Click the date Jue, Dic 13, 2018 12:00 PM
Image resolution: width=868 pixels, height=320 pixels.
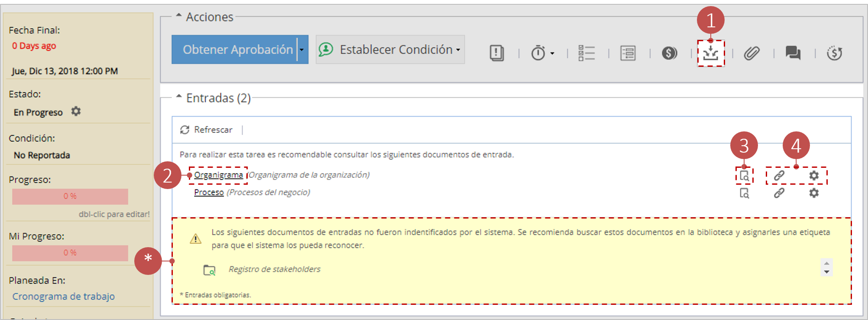[65, 71]
